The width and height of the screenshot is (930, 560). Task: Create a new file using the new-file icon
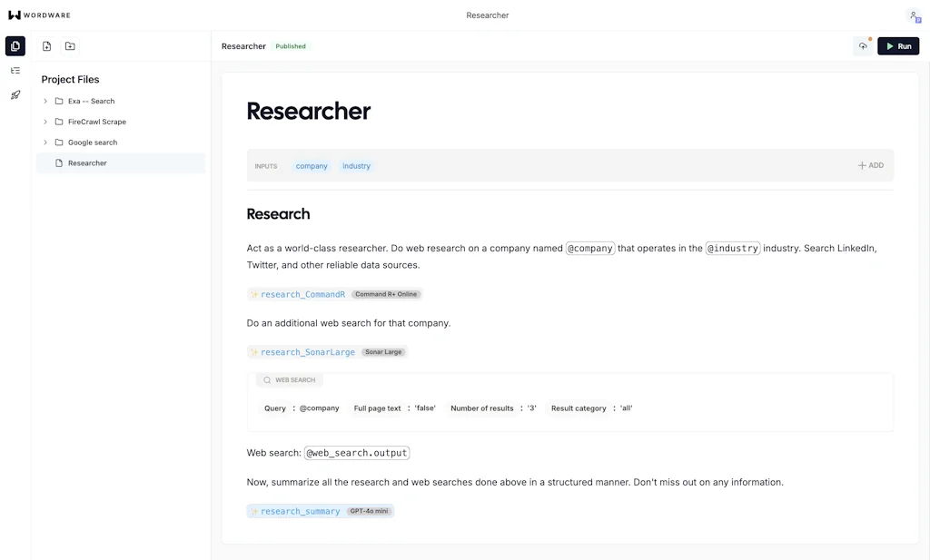tap(46, 45)
